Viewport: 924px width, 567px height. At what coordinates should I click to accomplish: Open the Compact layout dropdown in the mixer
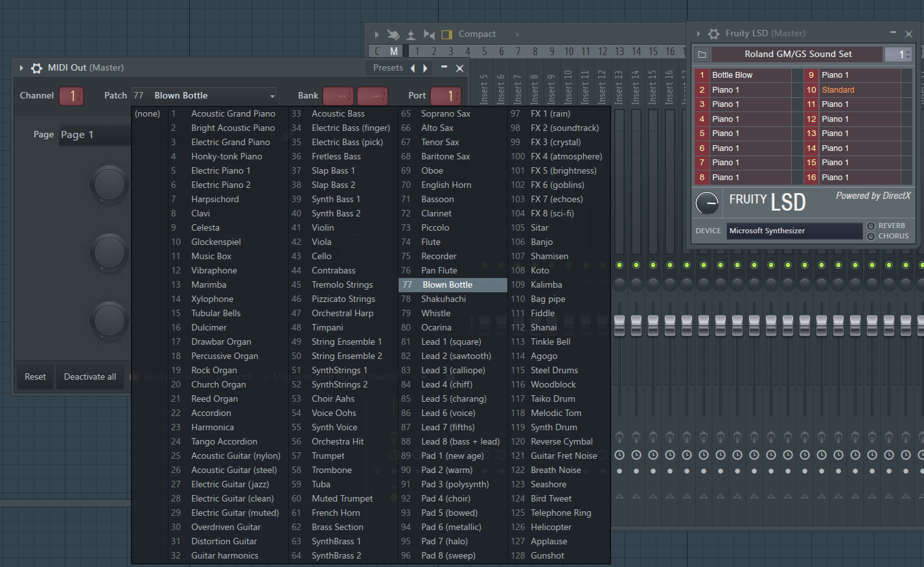[x=477, y=34]
